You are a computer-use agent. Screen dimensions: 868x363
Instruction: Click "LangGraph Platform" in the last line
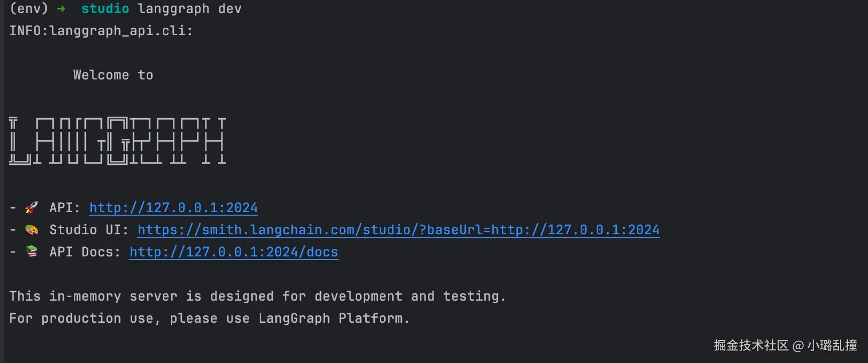tap(331, 318)
